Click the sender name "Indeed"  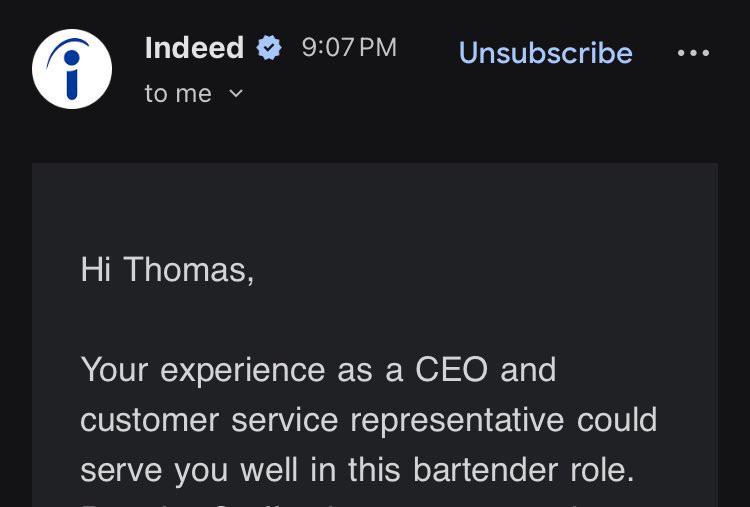[x=194, y=48]
